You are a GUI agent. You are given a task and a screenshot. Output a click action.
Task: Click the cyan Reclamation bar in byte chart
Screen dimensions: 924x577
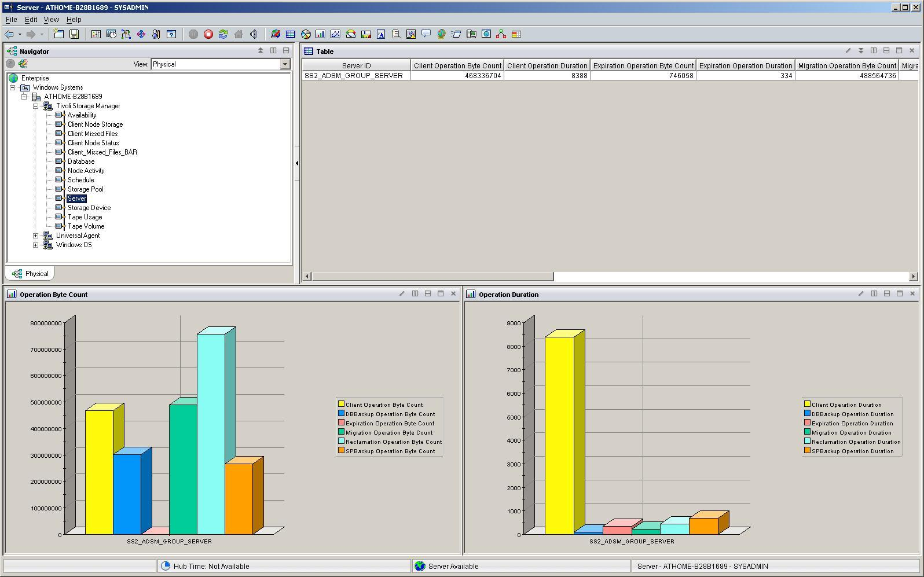click(x=211, y=434)
